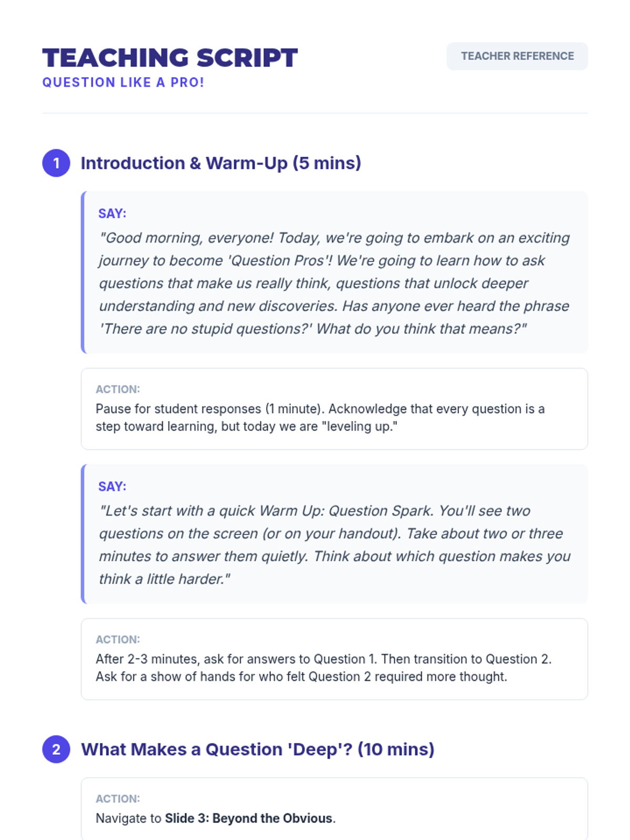The width and height of the screenshot is (630, 840).
Task: Click the first SAY: label
Action: [112, 214]
